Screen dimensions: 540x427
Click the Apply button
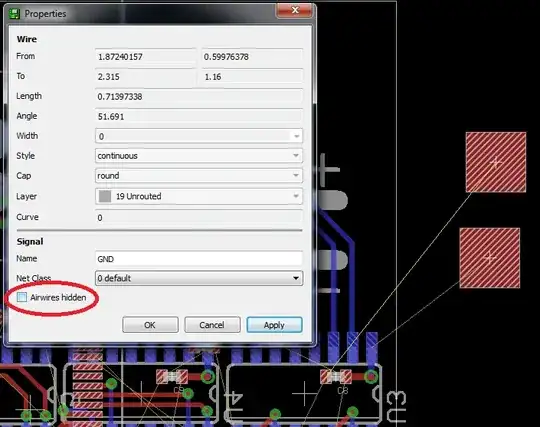(274, 325)
